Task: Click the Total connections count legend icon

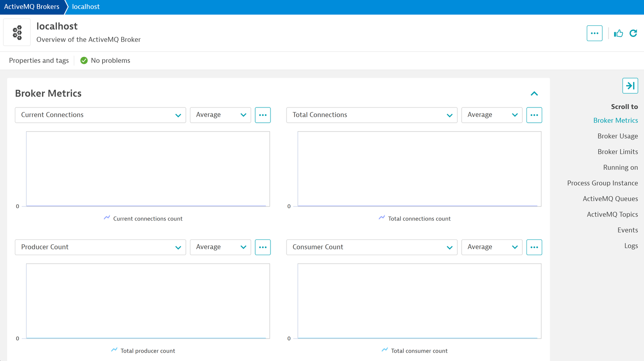Action: coord(382,218)
